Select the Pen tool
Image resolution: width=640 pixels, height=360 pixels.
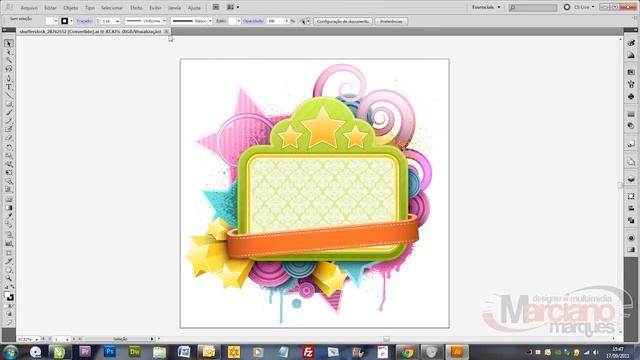click(9, 78)
